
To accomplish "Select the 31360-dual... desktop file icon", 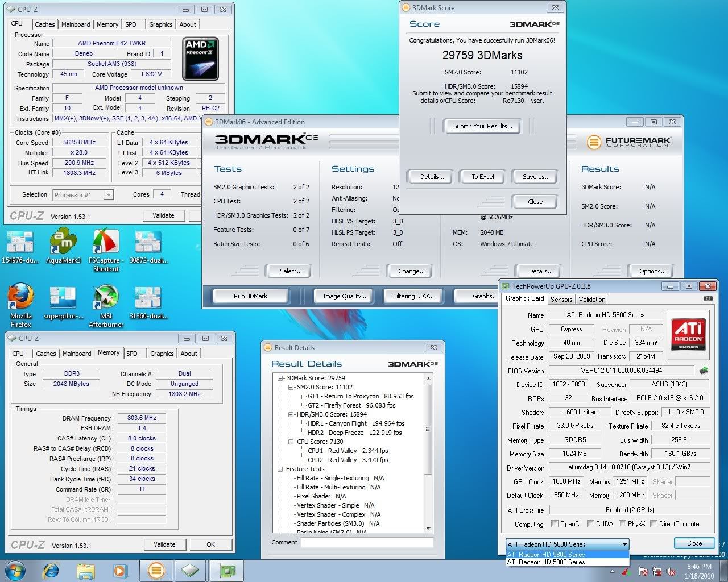I will pyautogui.click(x=148, y=302).
